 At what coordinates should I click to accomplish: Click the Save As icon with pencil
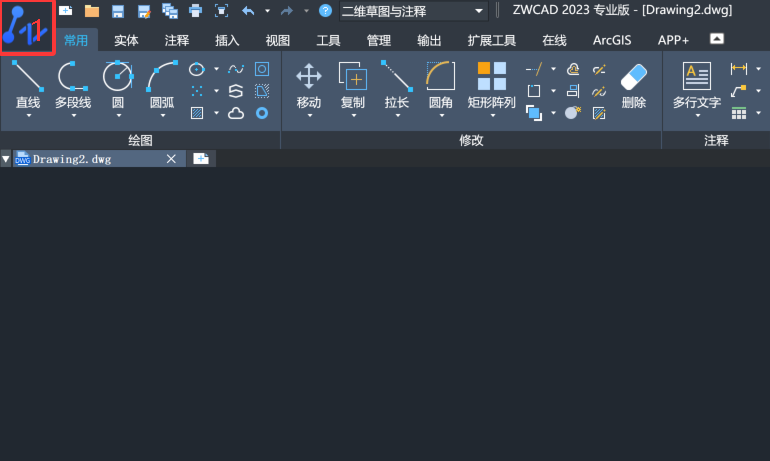click(x=144, y=10)
